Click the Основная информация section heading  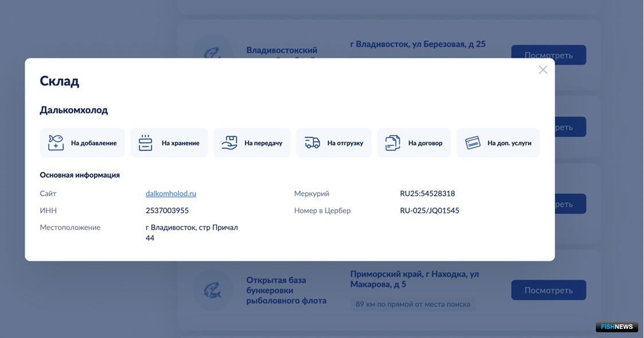pos(80,175)
